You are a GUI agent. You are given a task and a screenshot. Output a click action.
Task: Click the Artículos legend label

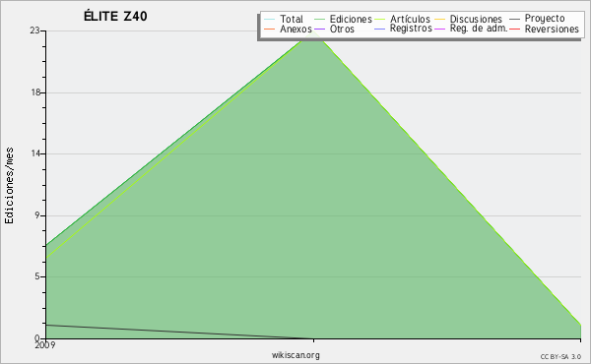(x=410, y=19)
